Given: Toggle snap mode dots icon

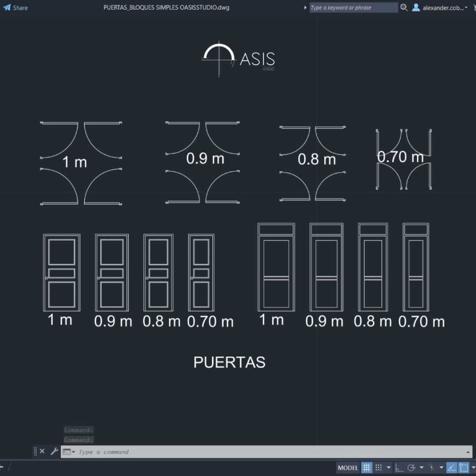Looking at the screenshot, I should click(378, 468).
